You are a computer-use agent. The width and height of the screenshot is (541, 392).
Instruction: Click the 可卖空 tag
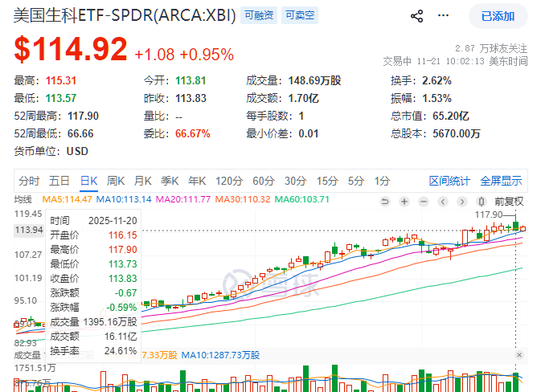300,15
